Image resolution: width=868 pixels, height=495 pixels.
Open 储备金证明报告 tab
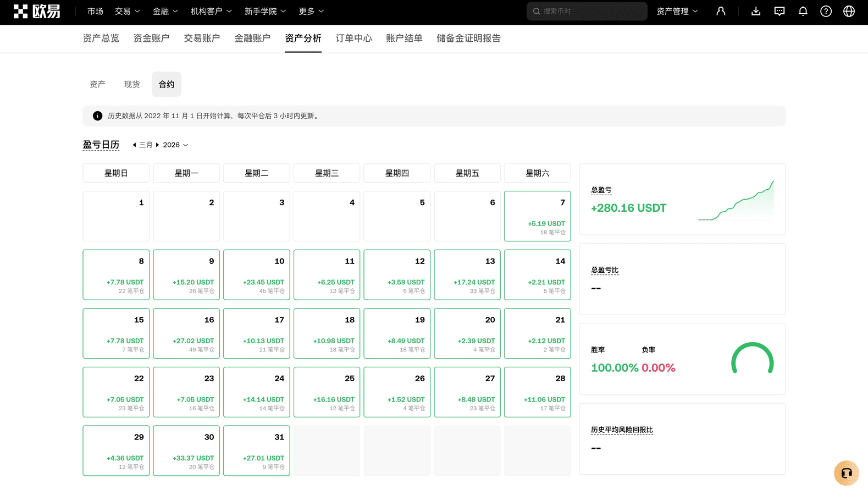click(468, 38)
